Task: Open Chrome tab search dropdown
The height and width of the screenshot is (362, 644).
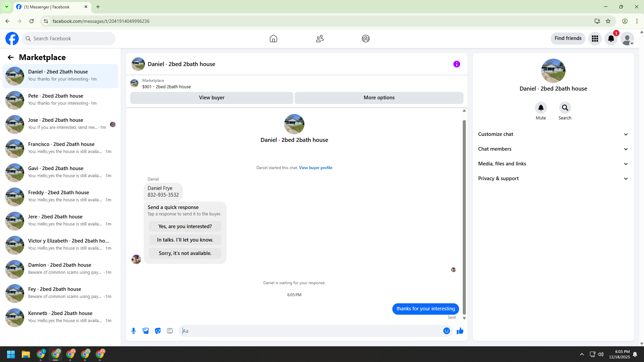Action: 7,7
